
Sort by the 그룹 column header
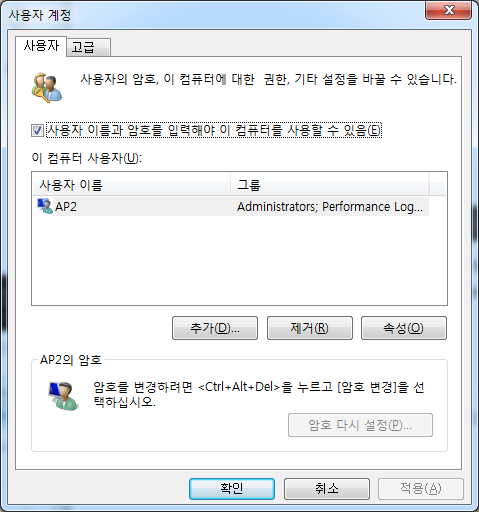(329, 184)
